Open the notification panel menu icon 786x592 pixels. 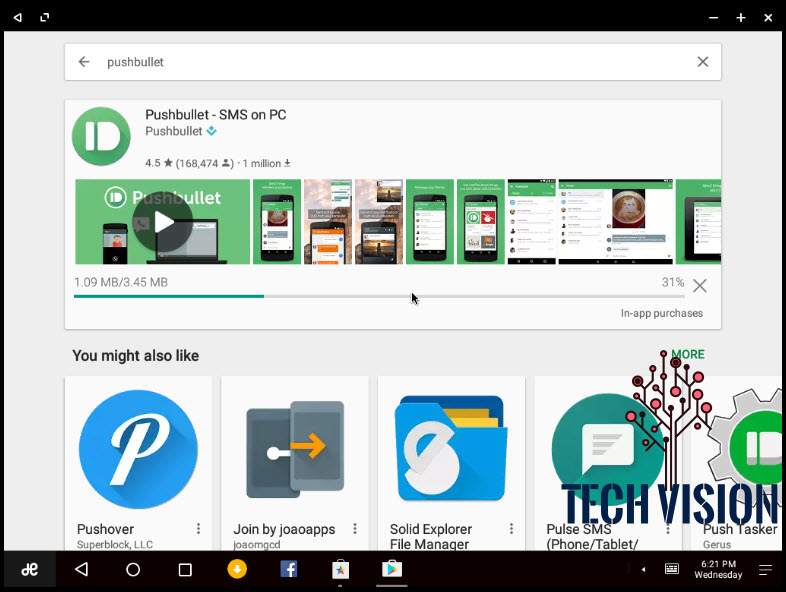(x=765, y=569)
